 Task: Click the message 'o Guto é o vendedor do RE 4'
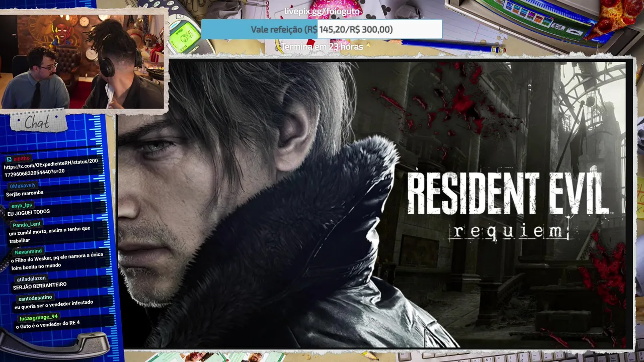pos(48,324)
